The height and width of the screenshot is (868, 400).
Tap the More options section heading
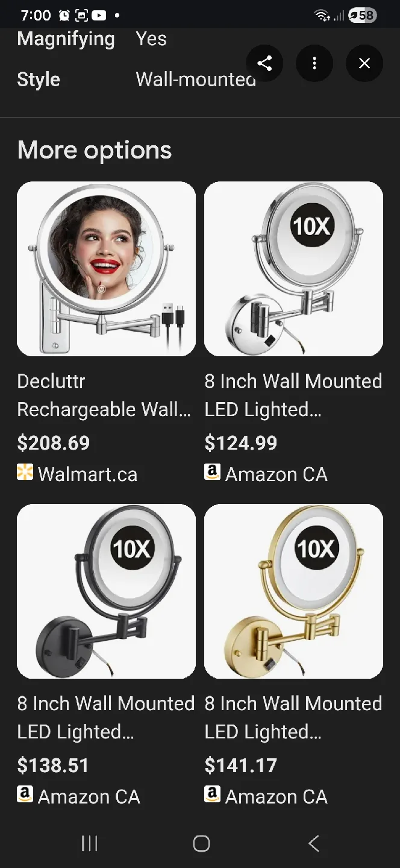94,149
